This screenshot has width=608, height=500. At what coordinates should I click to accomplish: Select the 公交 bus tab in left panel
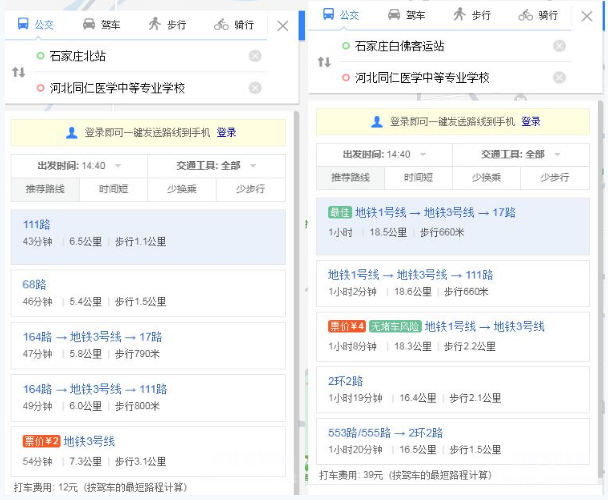(35, 25)
